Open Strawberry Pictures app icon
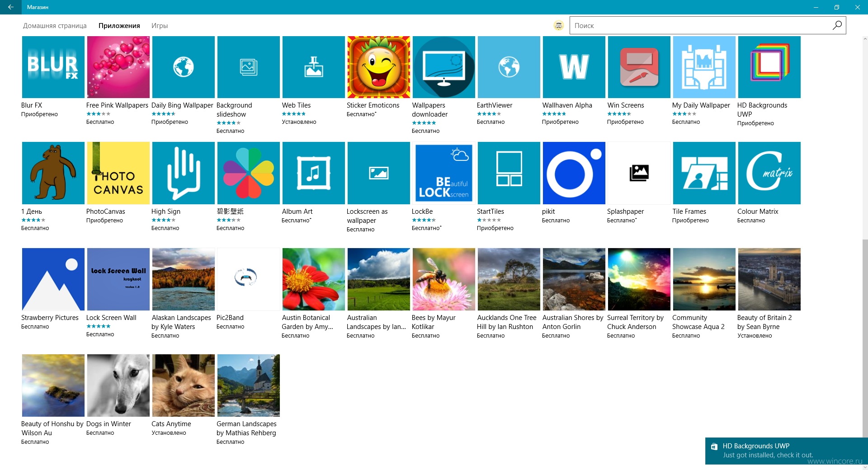The image size is (868, 470). coord(53,279)
